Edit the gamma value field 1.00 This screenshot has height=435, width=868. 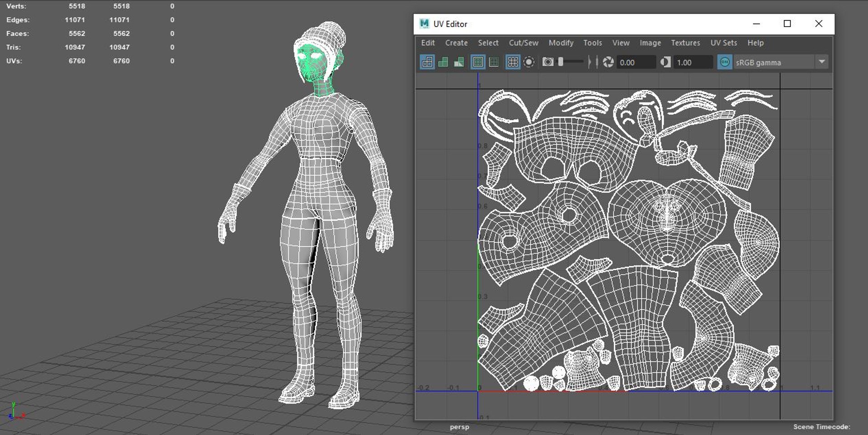click(693, 62)
